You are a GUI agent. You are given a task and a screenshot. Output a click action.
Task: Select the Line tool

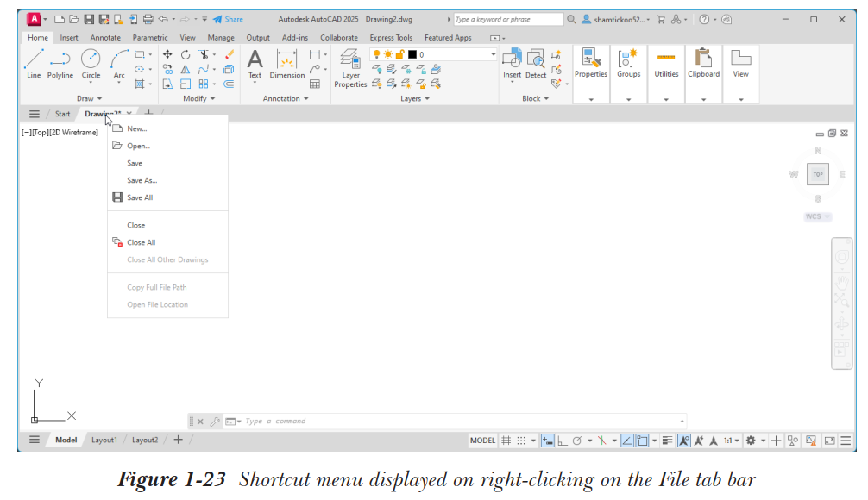point(34,64)
